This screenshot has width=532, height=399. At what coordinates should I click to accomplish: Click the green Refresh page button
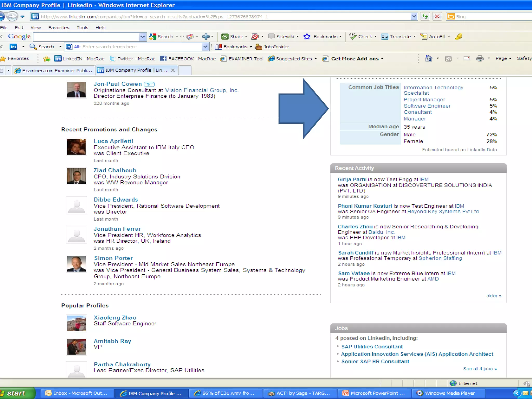click(x=425, y=17)
